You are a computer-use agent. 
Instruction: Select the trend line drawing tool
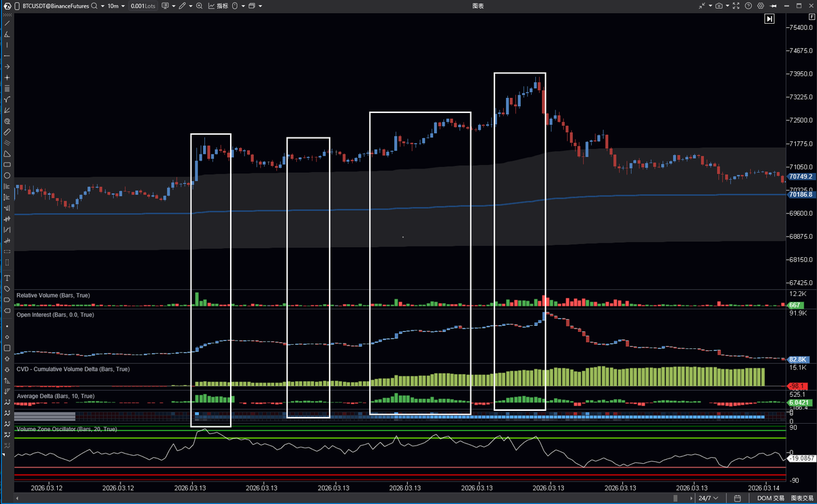7,23
